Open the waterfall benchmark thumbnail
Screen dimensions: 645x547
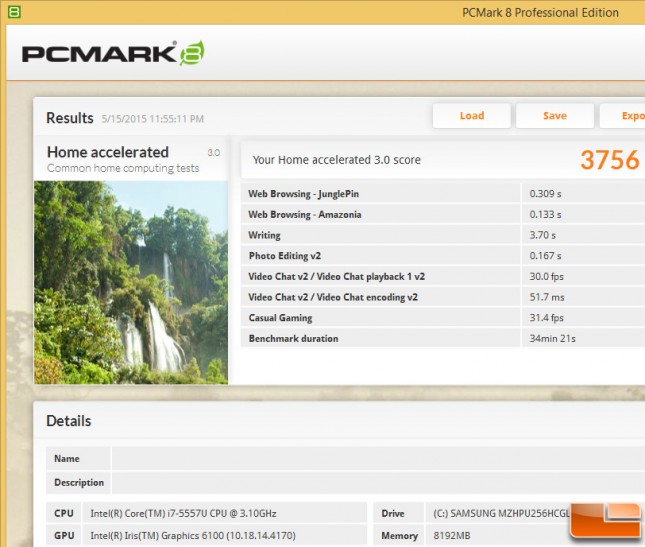tap(131, 283)
